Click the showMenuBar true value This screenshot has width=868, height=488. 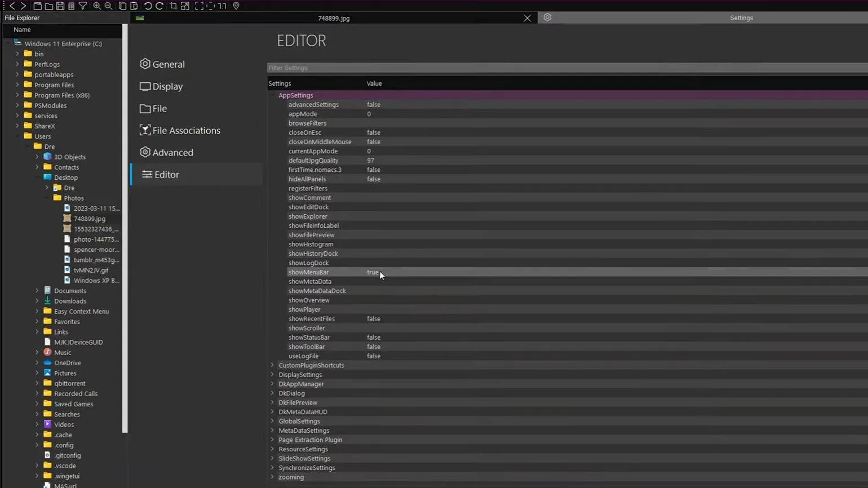[x=373, y=272]
